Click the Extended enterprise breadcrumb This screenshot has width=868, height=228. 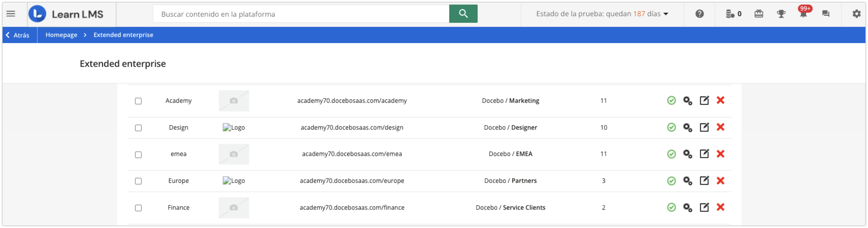(123, 35)
